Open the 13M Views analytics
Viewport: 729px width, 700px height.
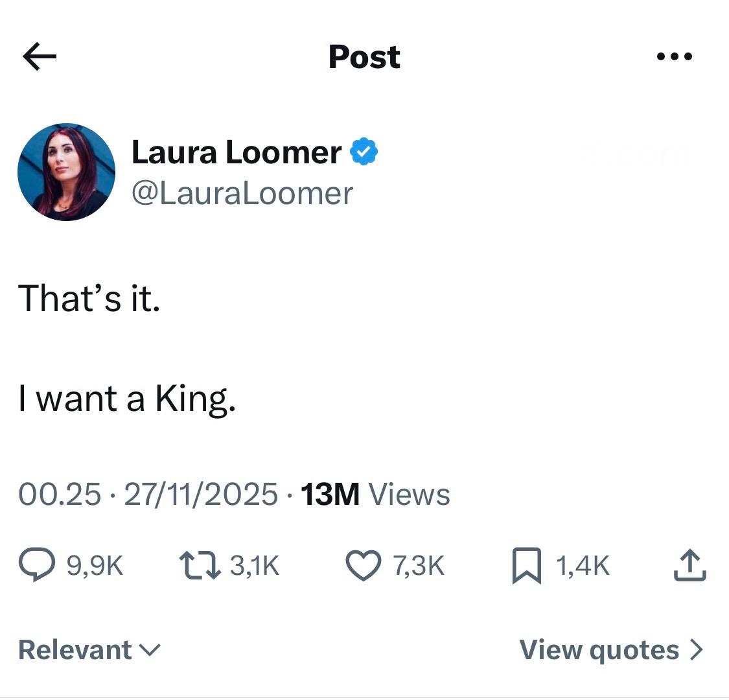[x=376, y=495]
